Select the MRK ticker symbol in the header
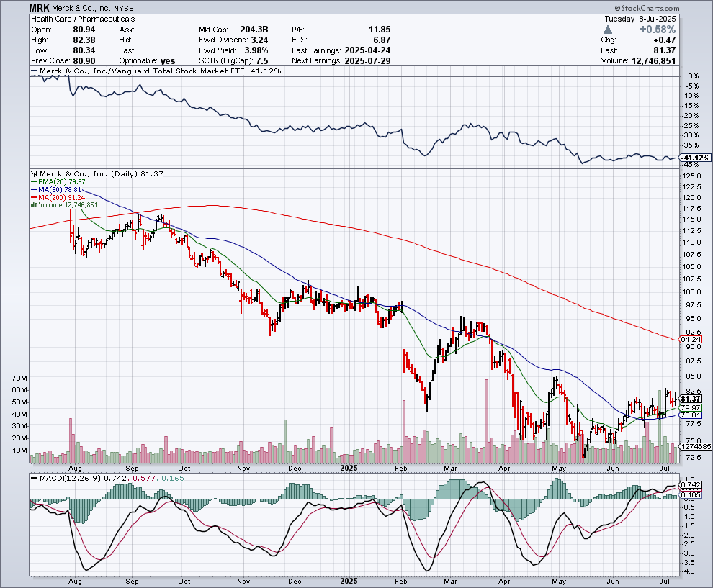The image size is (713, 588). click(39, 8)
